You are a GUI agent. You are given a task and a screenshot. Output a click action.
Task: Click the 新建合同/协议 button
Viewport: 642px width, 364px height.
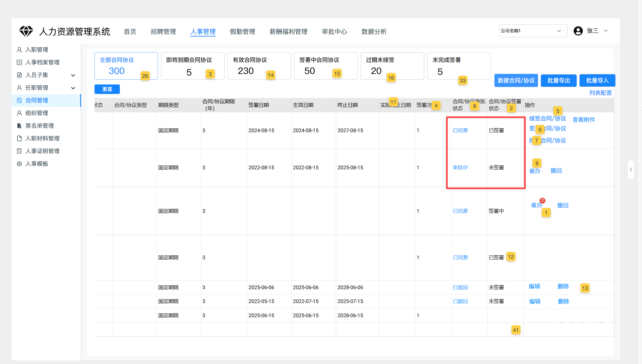click(516, 81)
